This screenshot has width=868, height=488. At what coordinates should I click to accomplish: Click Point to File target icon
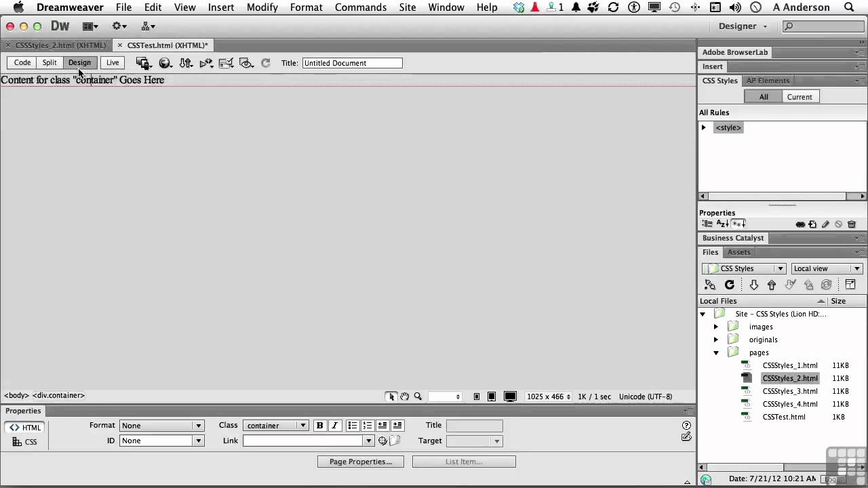(x=382, y=441)
